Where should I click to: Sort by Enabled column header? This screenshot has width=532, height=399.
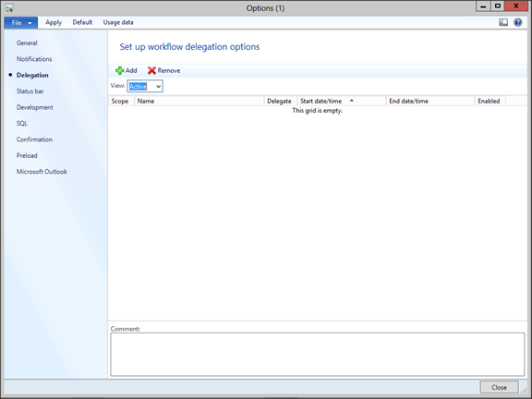tap(490, 101)
